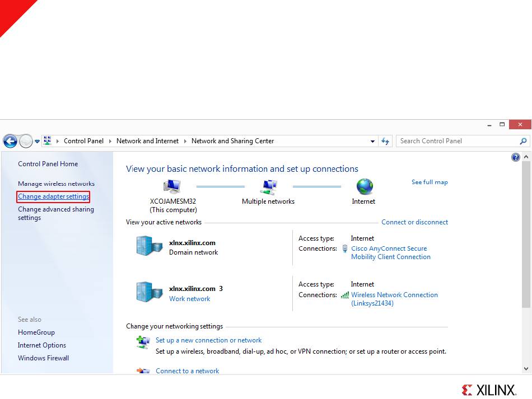
Task: Open HomeGroup under See also
Action: (x=36, y=332)
